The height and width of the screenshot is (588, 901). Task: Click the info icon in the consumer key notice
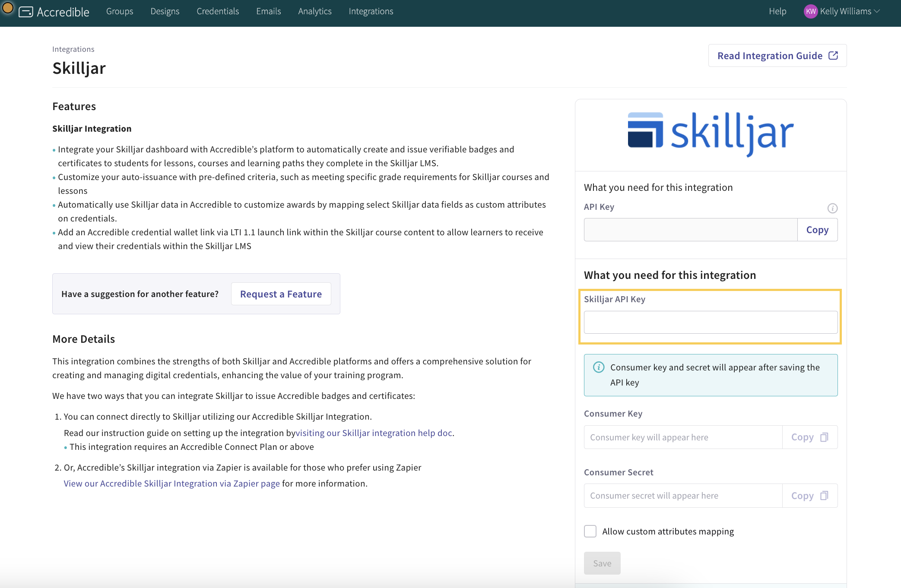(x=599, y=367)
